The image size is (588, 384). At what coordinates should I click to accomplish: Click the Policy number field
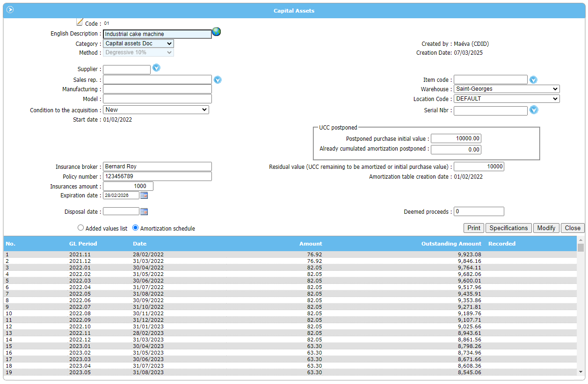(x=157, y=176)
